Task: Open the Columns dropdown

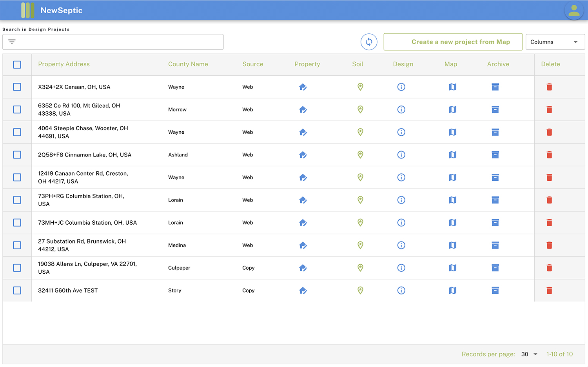Action: pos(555,42)
